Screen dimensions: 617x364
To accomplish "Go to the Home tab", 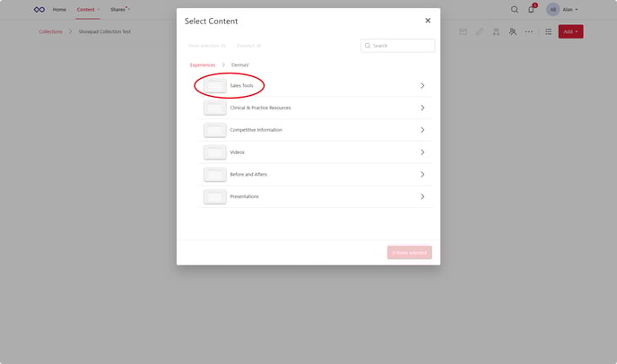I will [x=59, y=9].
